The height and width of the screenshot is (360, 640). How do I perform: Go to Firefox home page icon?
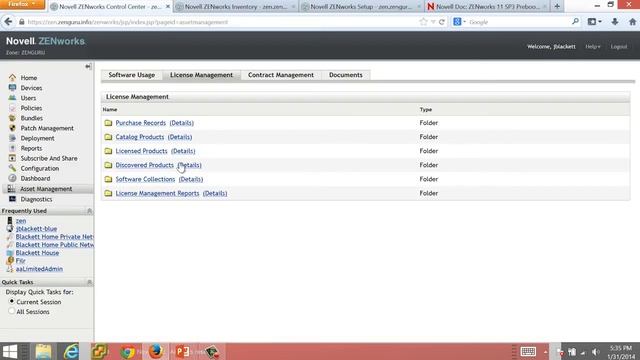(632, 22)
